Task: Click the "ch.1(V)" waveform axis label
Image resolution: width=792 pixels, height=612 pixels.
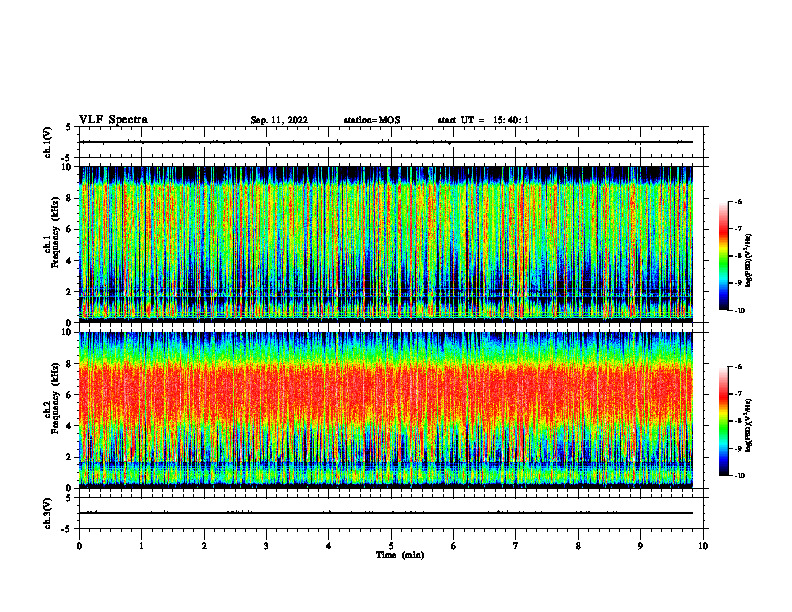Action: [x=48, y=142]
